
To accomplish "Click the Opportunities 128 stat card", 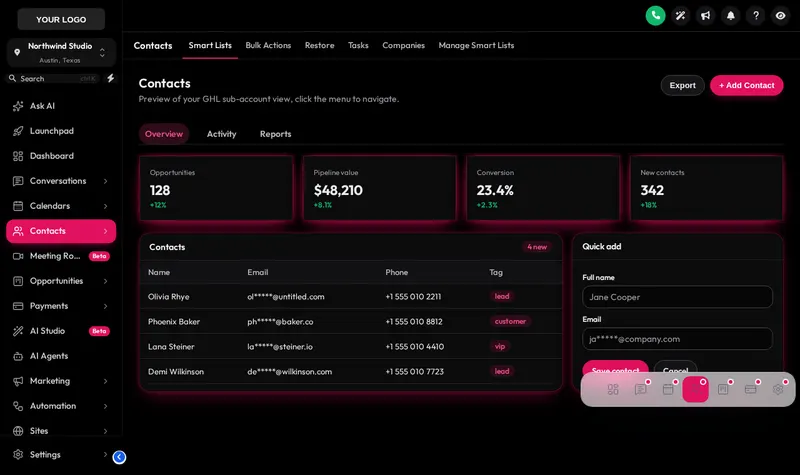I will (216, 188).
